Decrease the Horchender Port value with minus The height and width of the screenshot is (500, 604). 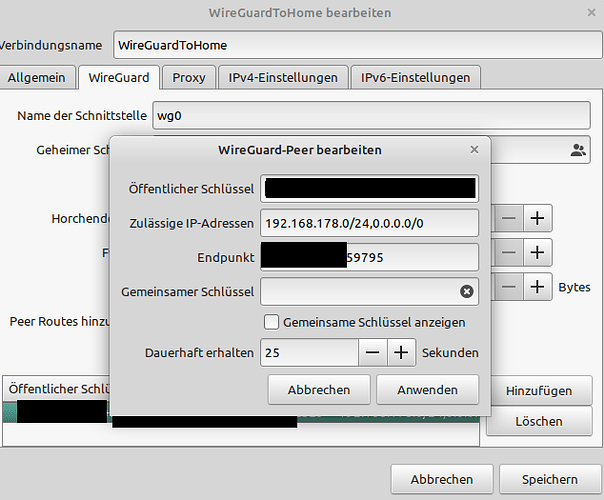[508, 218]
